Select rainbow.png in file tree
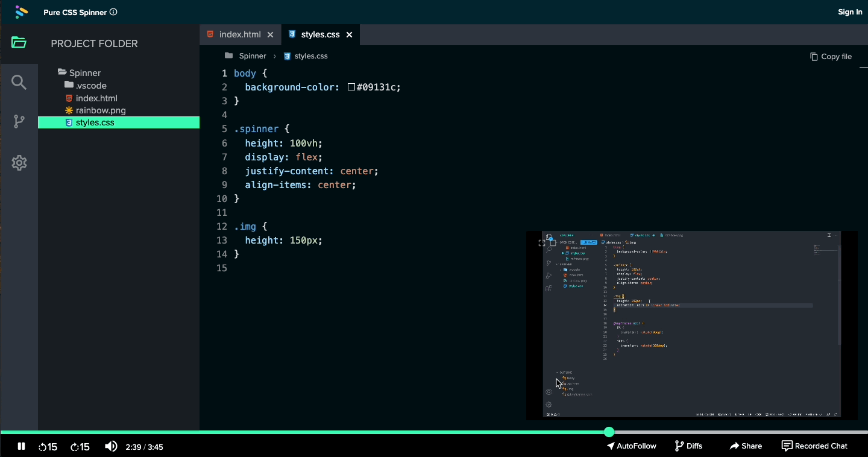 [x=100, y=110]
